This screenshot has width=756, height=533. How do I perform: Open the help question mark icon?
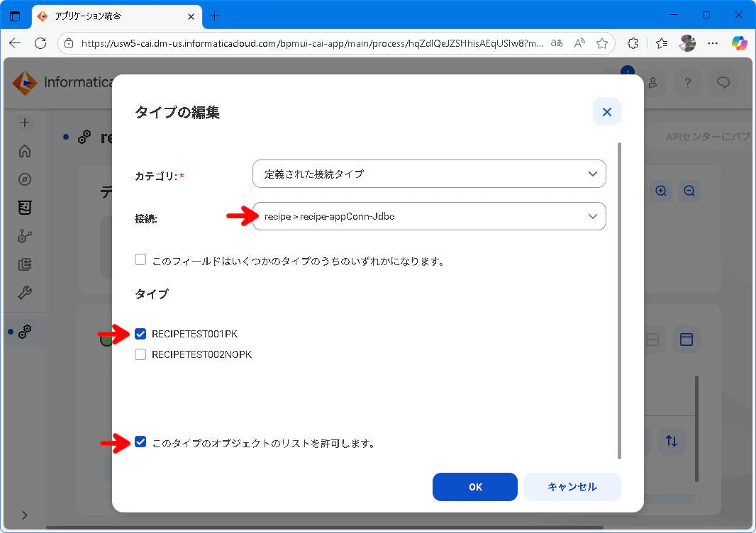(688, 83)
